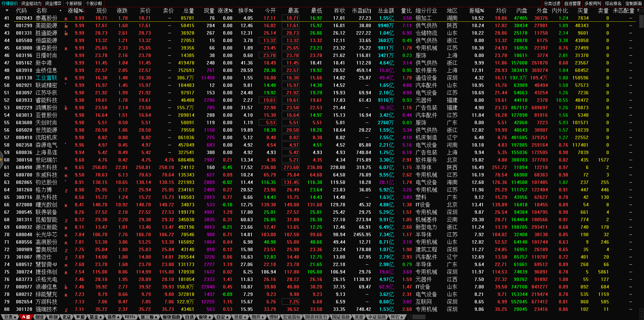The image size is (644, 320).
Task: Click the left scroll arrow after 其它 tab
Action: [x=410, y=317]
